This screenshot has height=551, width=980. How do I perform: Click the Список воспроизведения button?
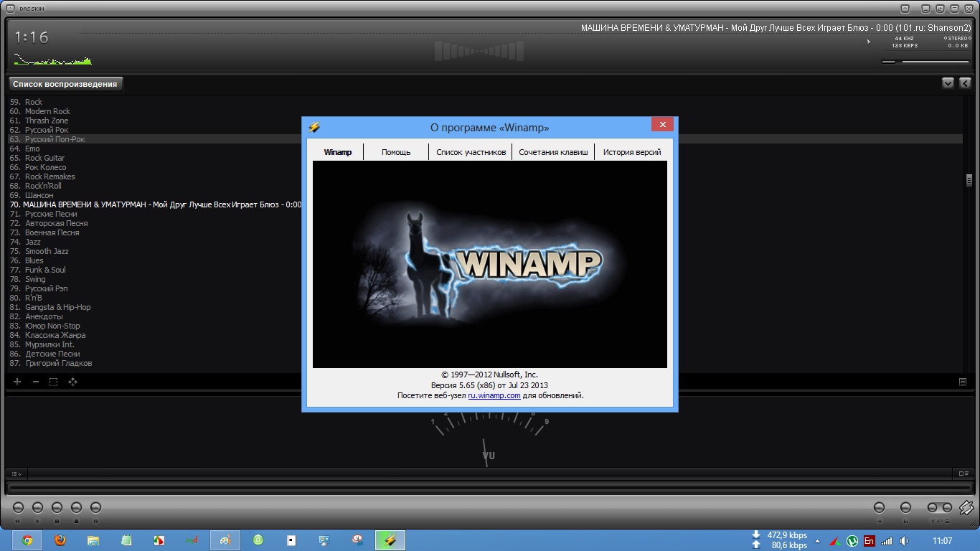65,84
